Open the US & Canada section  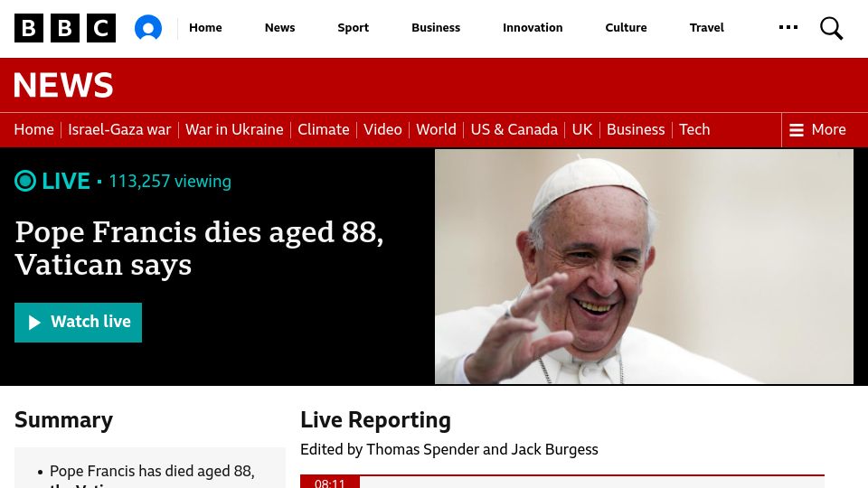(x=514, y=129)
